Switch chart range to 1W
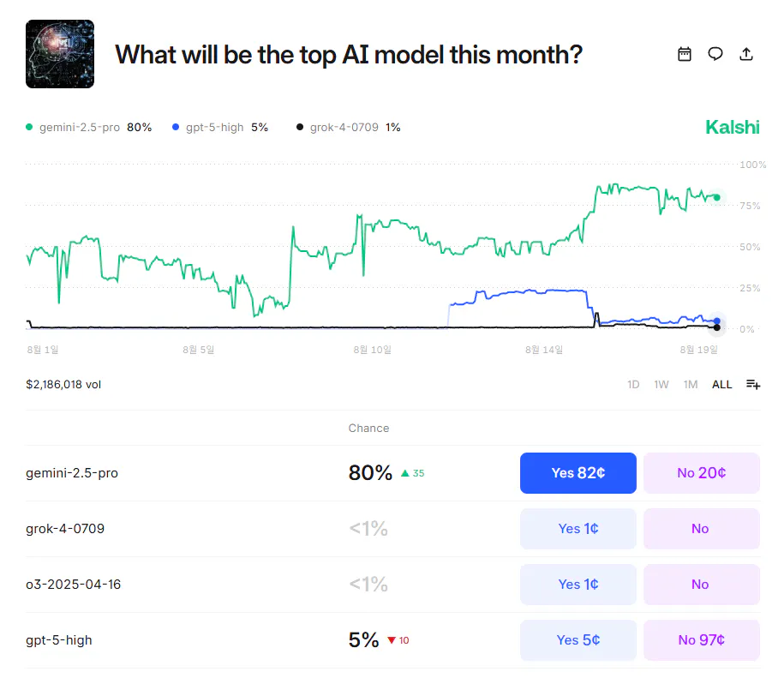784x678 pixels. click(x=661, y=384)
